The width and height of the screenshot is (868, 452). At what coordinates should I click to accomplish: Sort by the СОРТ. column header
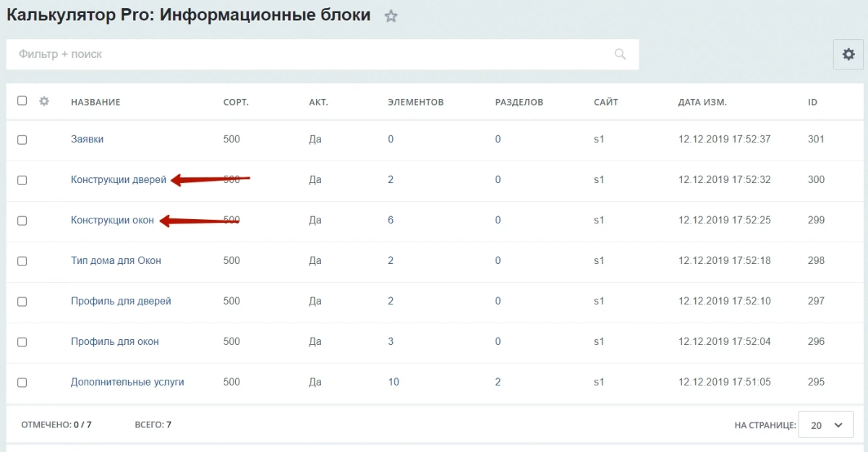(236, 102)
